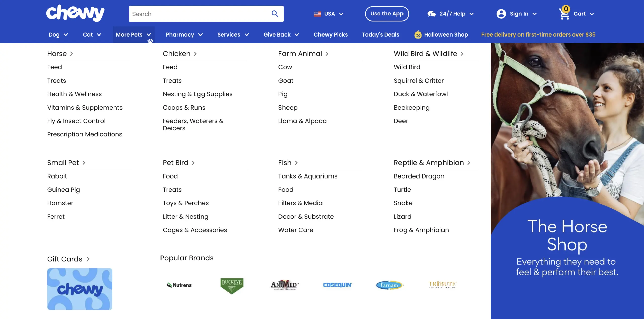Click the Use the App button
Viewport: 644px width, 319px height.
click(387, 14)
